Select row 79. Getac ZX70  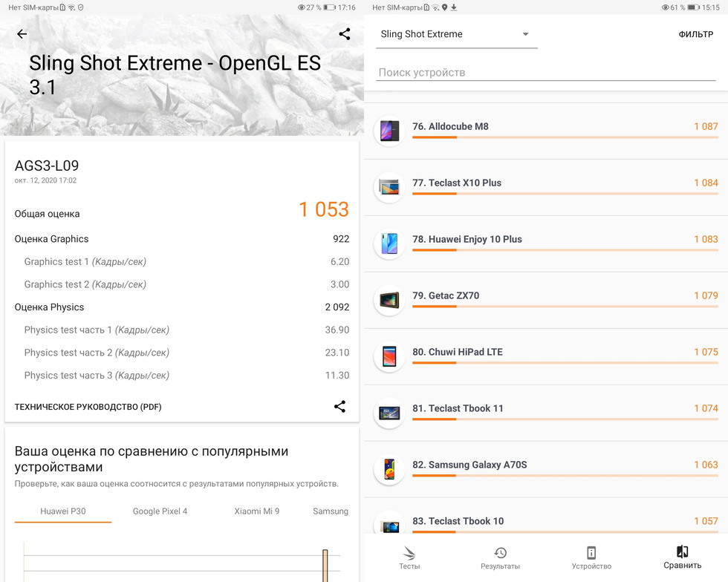tap(546, 301)
